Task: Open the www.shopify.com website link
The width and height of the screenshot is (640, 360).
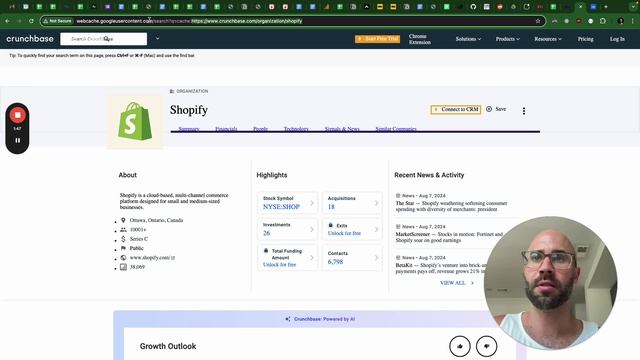Action: click(152, 258)
